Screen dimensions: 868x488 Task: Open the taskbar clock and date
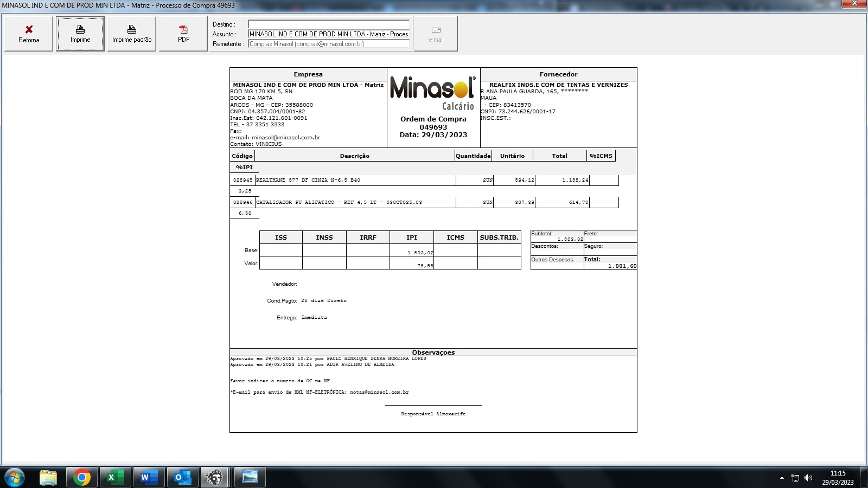pos(838,478)
